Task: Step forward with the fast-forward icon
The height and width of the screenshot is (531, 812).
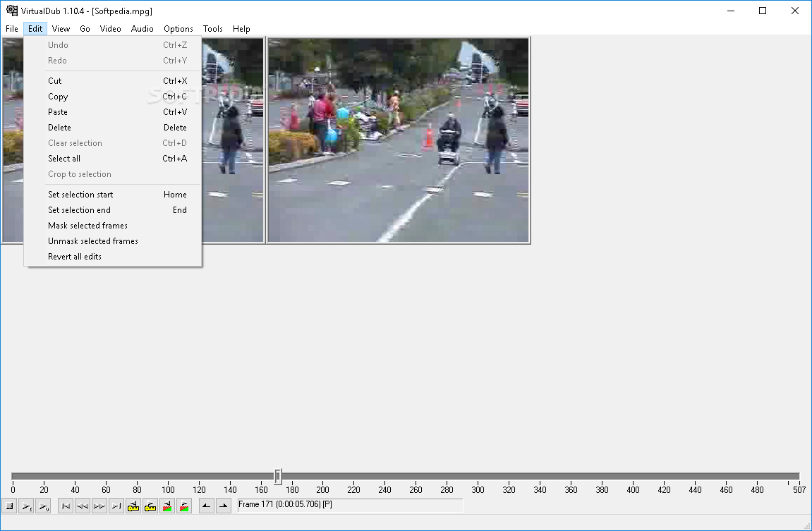Action: pos(99,506)
